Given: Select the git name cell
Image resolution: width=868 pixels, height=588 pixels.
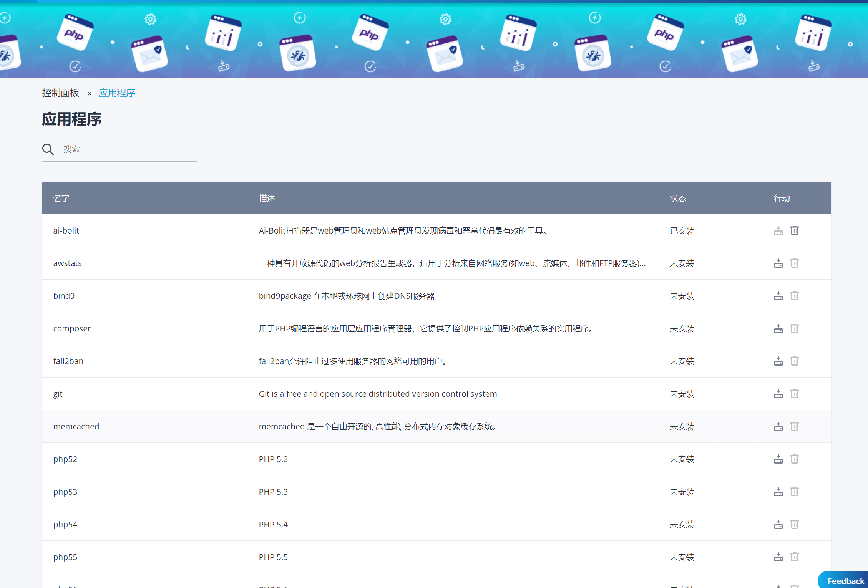Looking at the screenshot, I should pos(58,394).
